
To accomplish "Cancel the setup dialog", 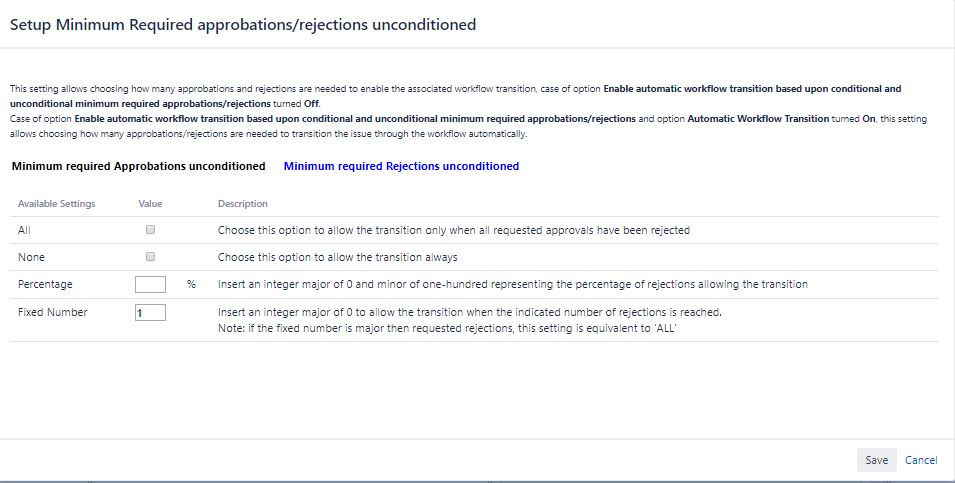I will click(x=921, y=460).
